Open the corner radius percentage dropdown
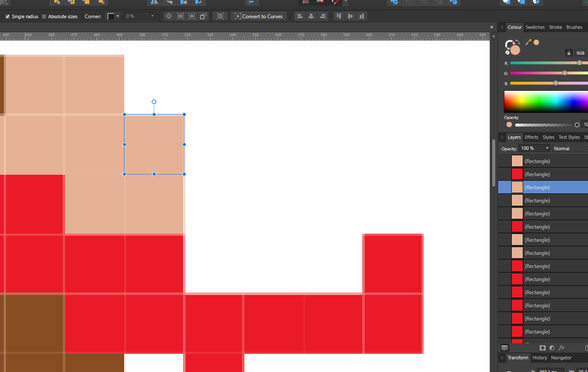This screenshot has width=588, height=372. (140, 16)
